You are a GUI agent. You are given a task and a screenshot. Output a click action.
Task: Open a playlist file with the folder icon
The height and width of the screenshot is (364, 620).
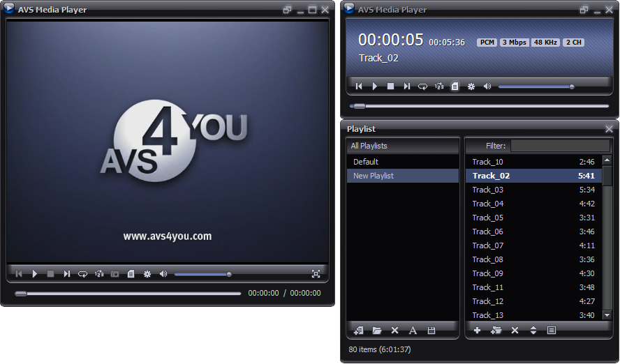tap(377, 331)
